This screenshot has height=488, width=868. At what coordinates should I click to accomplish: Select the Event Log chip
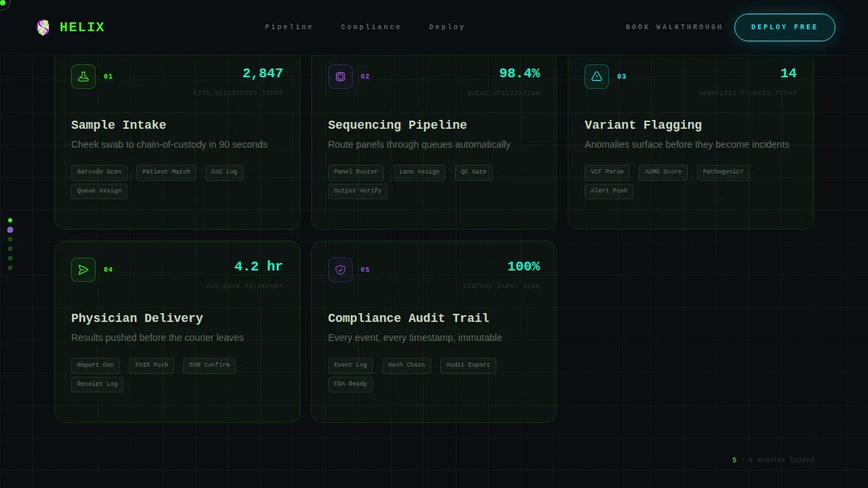[351, 365]
